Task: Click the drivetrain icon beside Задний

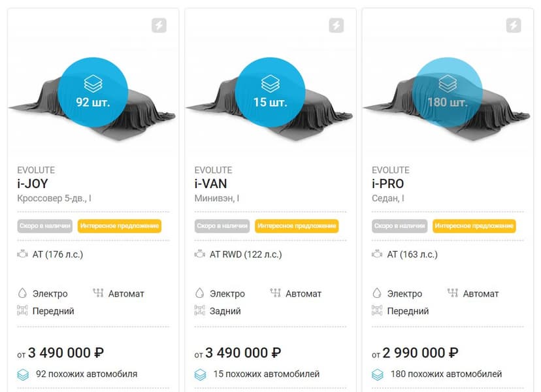Action: [x=200, y=311]
